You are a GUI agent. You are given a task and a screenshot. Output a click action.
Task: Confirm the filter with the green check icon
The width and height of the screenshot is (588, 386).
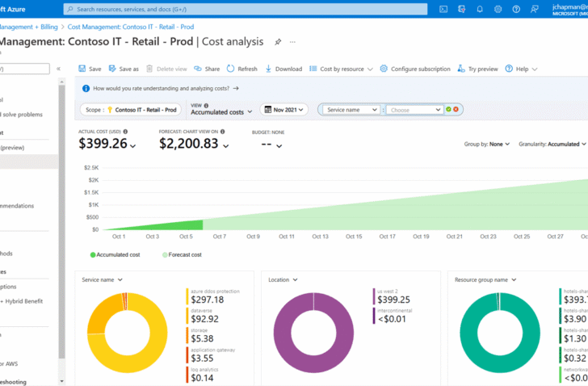click(x=448, y=110)
